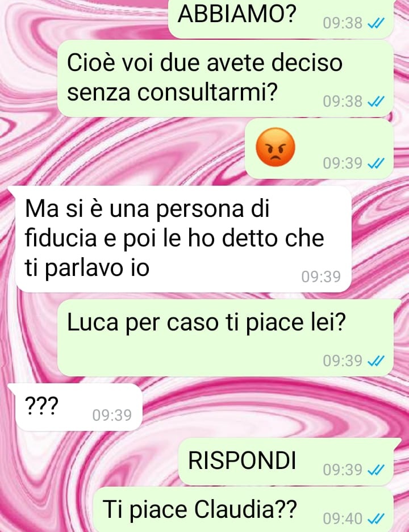Viewport: 409px width, 532px height.
Task: Tap 09:39 timestamp on 'ti parlavo io' message
Action: (321, 277)
